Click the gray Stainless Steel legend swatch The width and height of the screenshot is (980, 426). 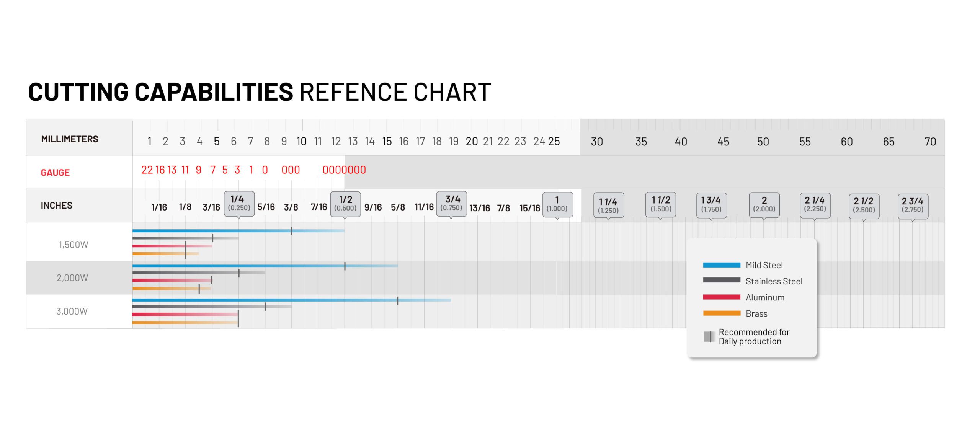722,280
